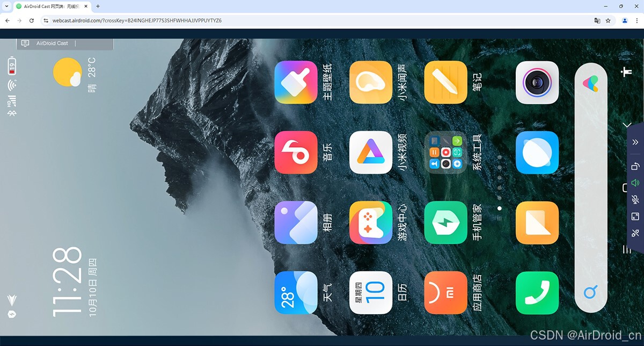Open the 天气 weather app
This screenshot has width=644, height=346.
(x=296, y=292)
